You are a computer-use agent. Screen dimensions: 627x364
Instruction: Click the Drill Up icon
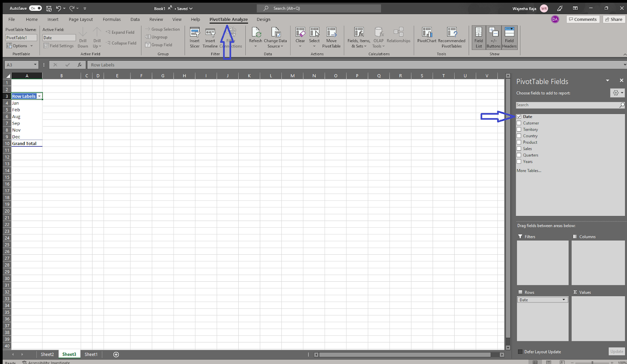click(97, 33)
